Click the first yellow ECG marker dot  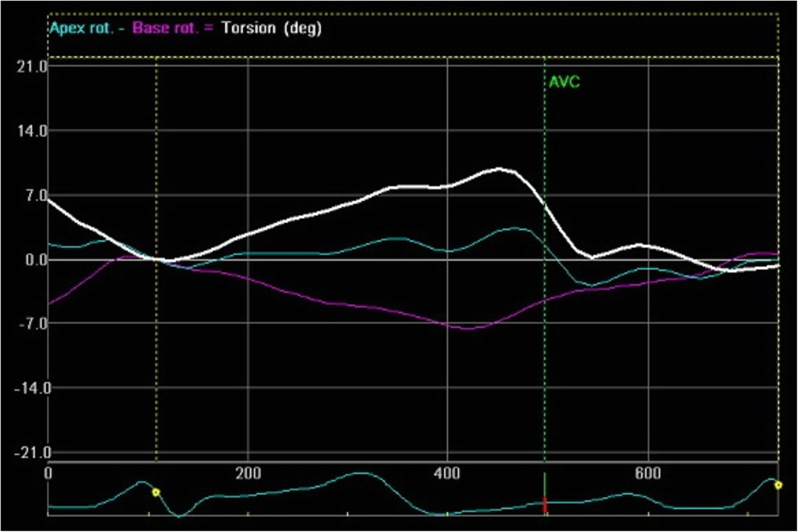156,492
